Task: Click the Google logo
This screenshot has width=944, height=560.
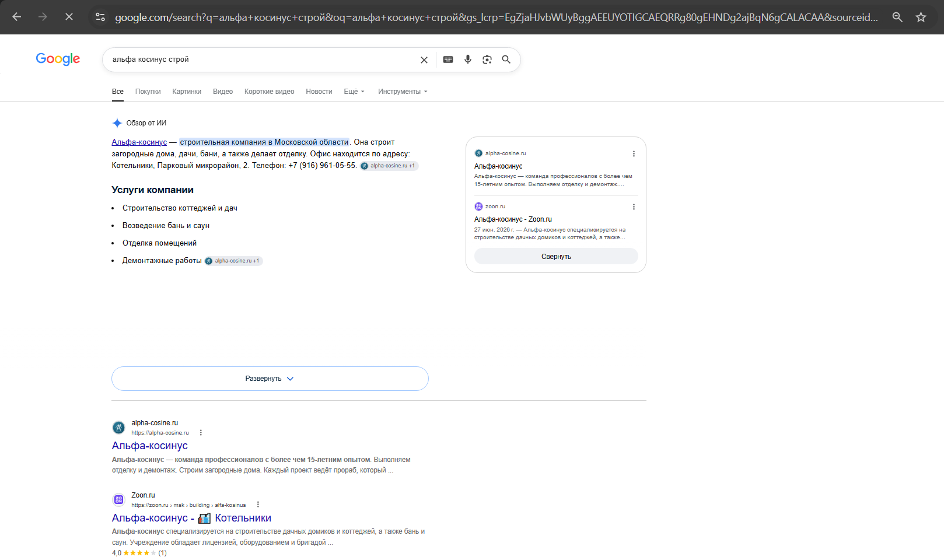Action: 58,59
